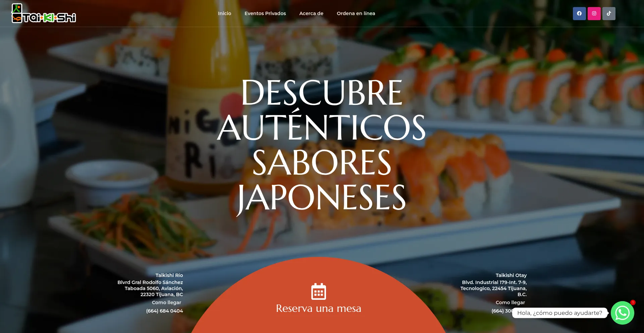Click the Taikishi Río heading
Screen dimensions: 644x333
click(169, 275)
